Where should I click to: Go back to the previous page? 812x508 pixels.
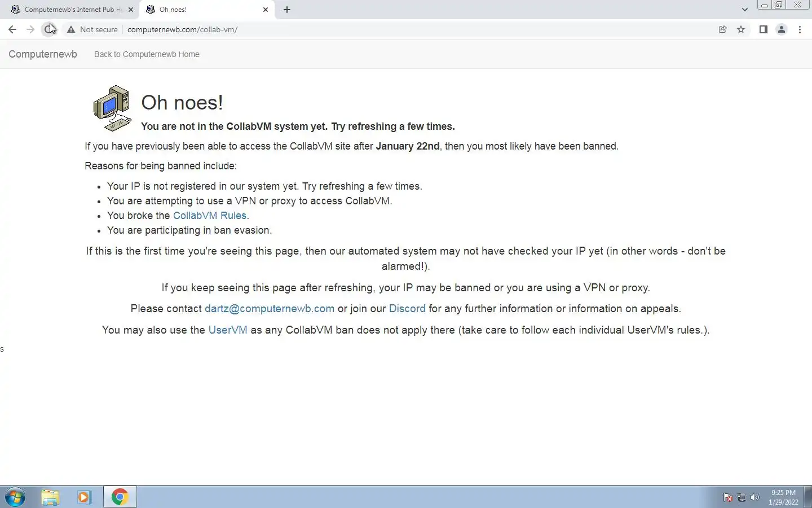tap(12, 29)
